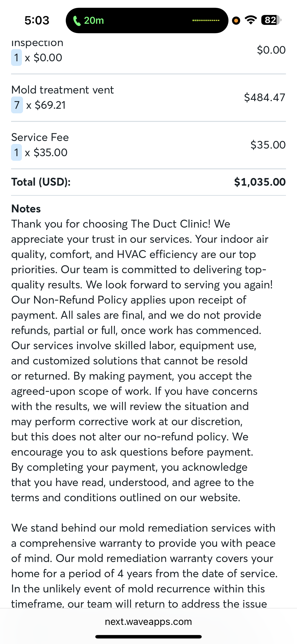Tap the 20m call duration indicator
Screen dimensions: 297x644
click(94, 20)
